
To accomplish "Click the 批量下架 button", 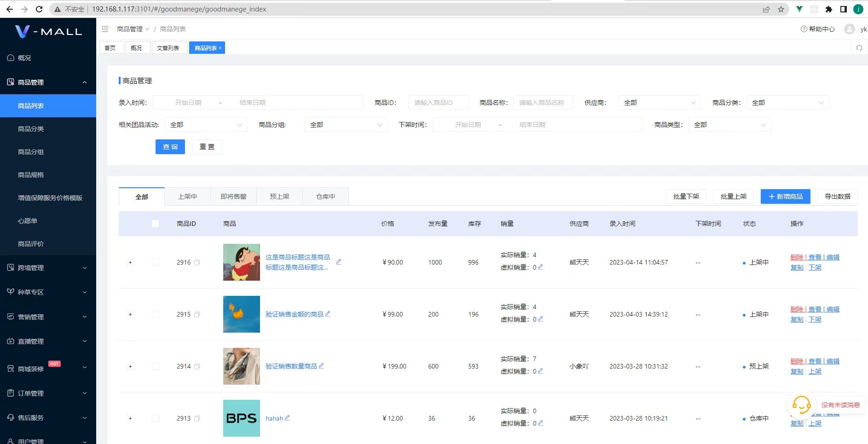I will [x=686, y=196].
